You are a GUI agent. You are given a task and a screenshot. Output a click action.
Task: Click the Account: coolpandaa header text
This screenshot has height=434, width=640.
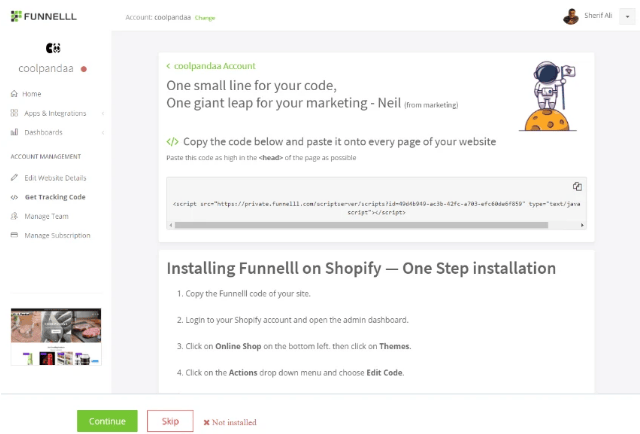click(158, 17)
